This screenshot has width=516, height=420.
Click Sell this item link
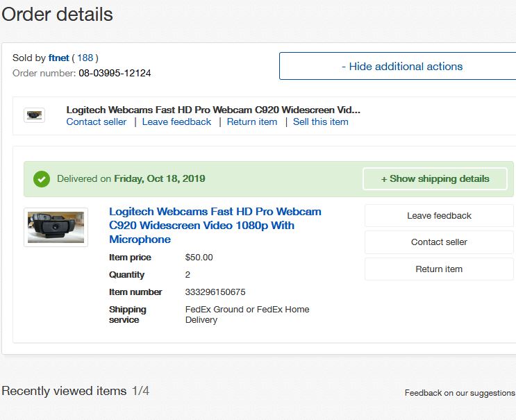(321, 122)
